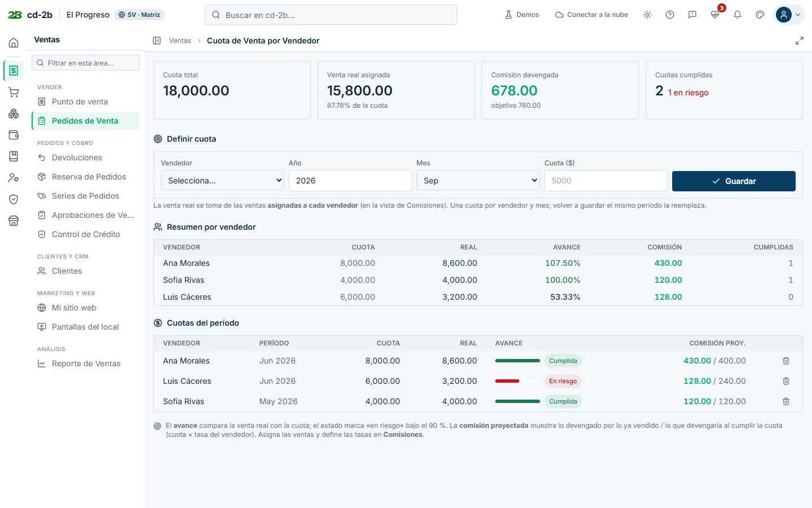This screenshot has width=812, height=508.
Task: Open the SV · Matriz branch selector
Action: pos(139,15)
